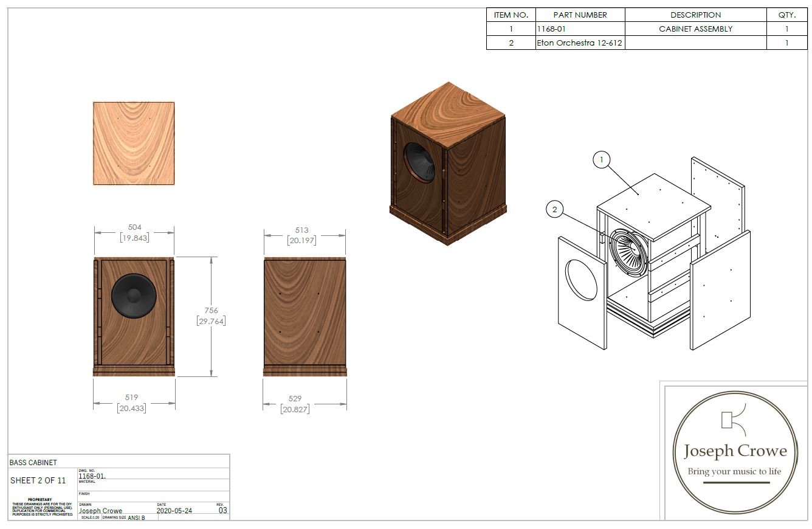812x529 pixels.
Task: Click the circular cutout in the exploded front panel
Action: pos(581,279)
